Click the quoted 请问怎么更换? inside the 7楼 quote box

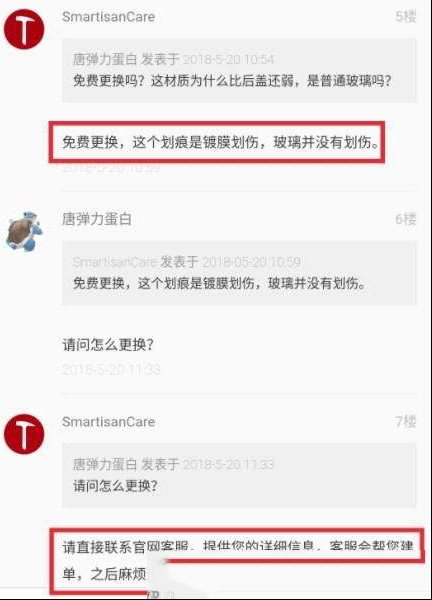pos(115,486)
